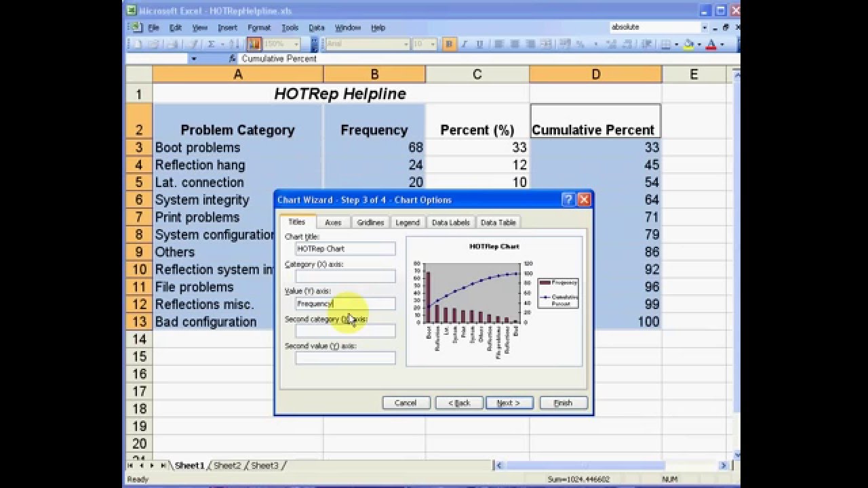Open the AutoSum dropdown arrow
Screen dimensions: 868x488
pyautogui.click(x=222, y=44)
